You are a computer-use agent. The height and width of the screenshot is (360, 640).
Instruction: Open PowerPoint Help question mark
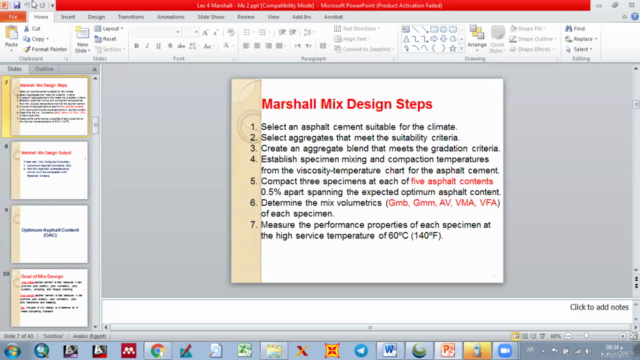click(x=634, y=17)
